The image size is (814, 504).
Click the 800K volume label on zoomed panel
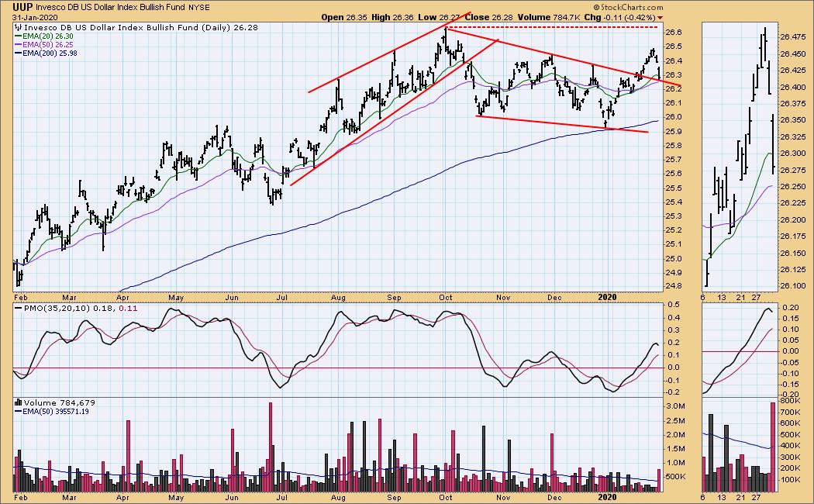coord(790,401)
